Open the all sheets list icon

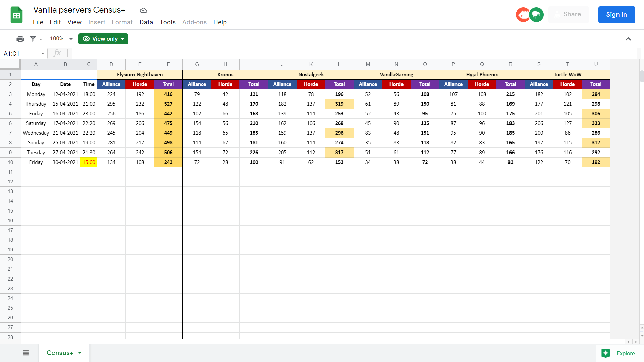pyautogui.click(x=26, y=353)
